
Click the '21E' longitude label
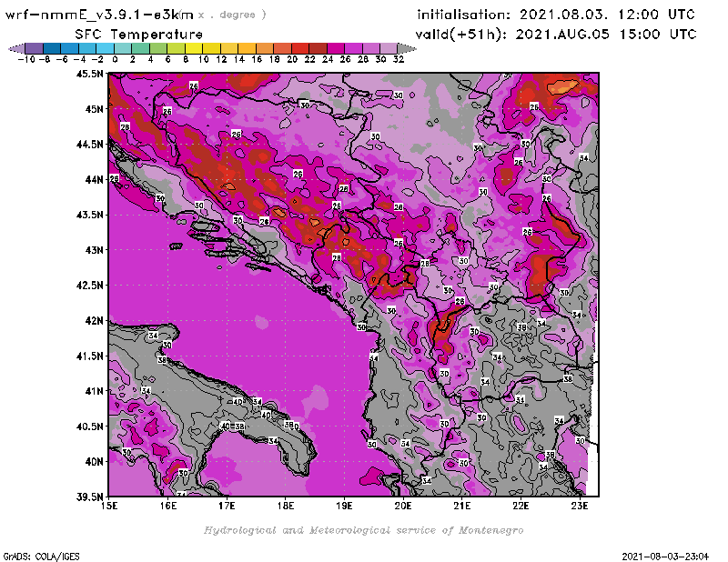pyautogui.click(x=462, y=506)
